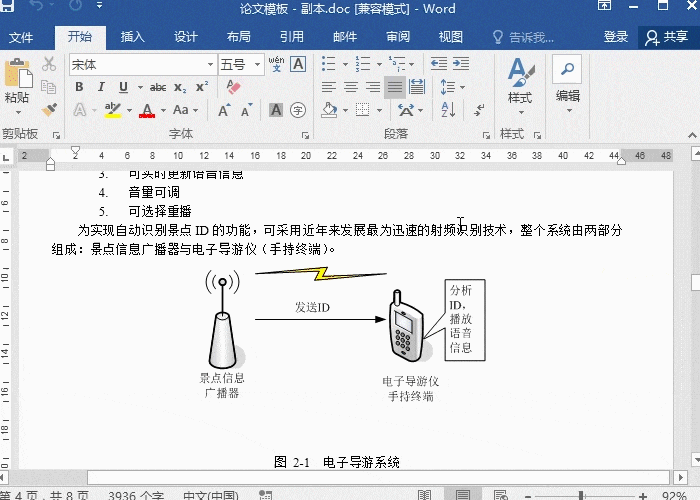Increase font size with grow font icon
This screenshot has width=700, height=500.
[224, 110]
